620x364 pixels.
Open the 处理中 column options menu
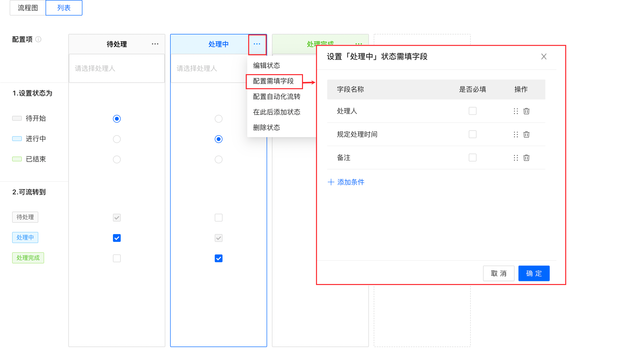pyautogui.click(x=257, y=44)
